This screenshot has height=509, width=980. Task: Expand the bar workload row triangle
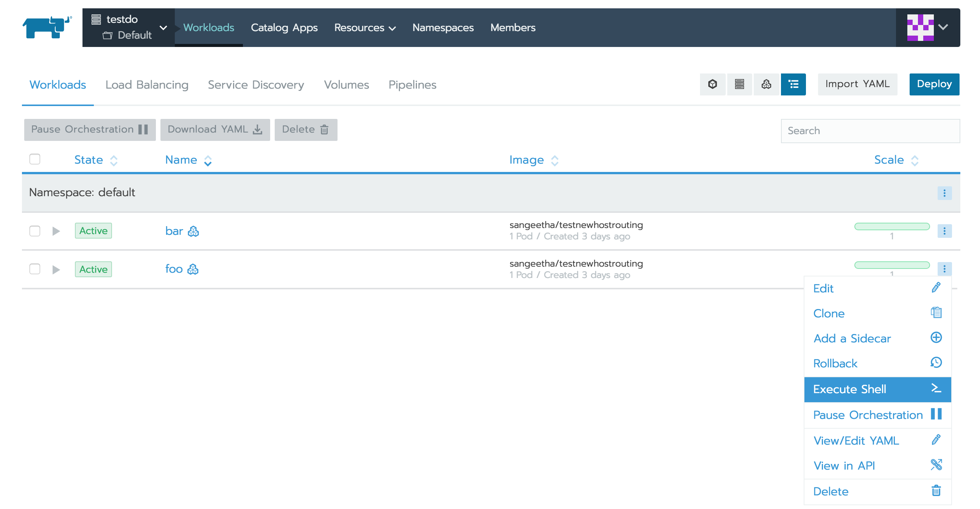pos(56,230)
